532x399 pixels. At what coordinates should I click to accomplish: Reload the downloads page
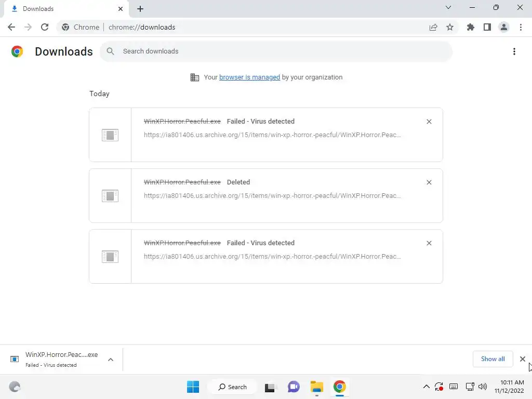(x=45, y=27)
